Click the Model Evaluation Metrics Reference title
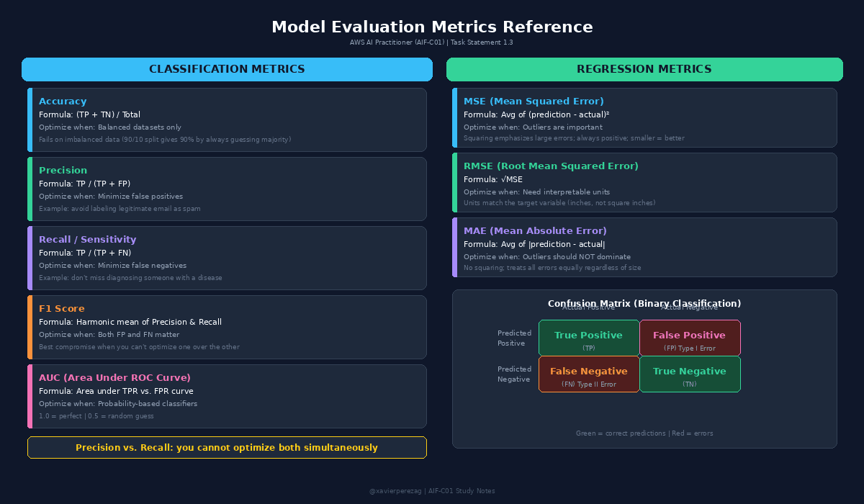864x504 pixels. pos(432,27)
